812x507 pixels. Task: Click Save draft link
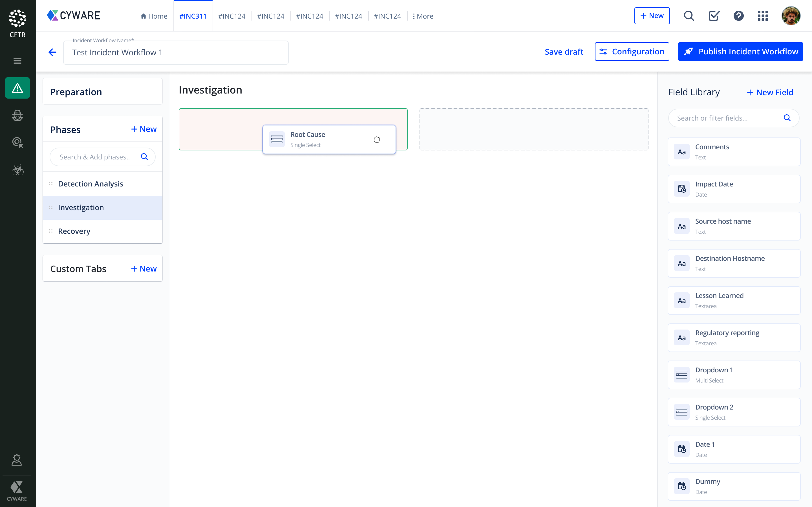[x=564, y=52]
